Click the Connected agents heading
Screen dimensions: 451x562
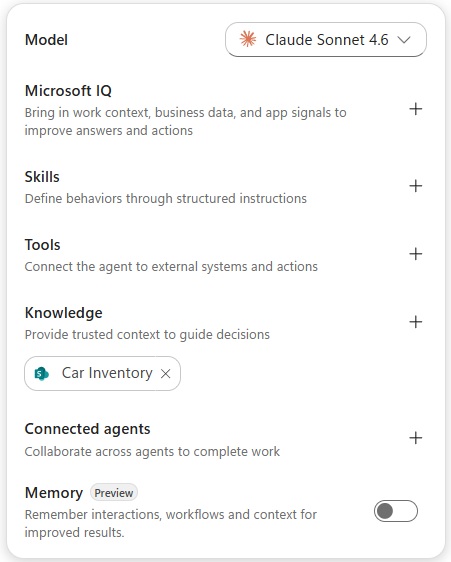[87, 429]
